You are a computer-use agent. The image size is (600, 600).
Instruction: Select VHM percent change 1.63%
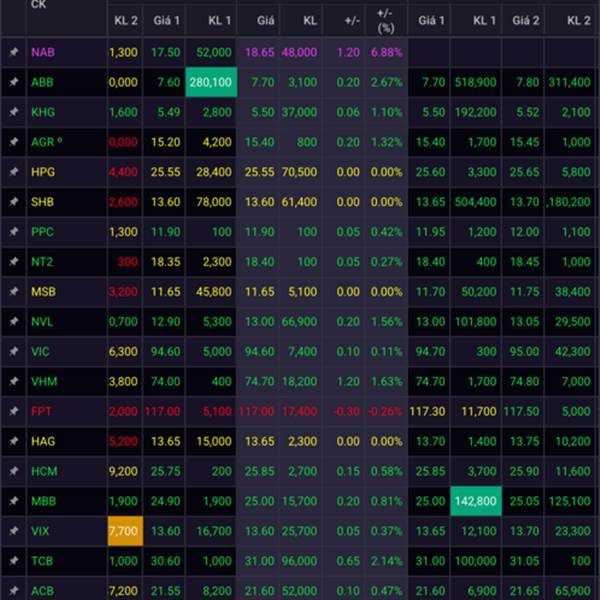tap(386, 382)
